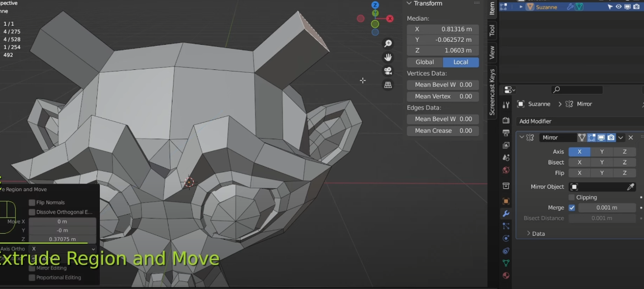Click the Median Z 1.0603 m field
644x289 pixels.
pos(443,50)
